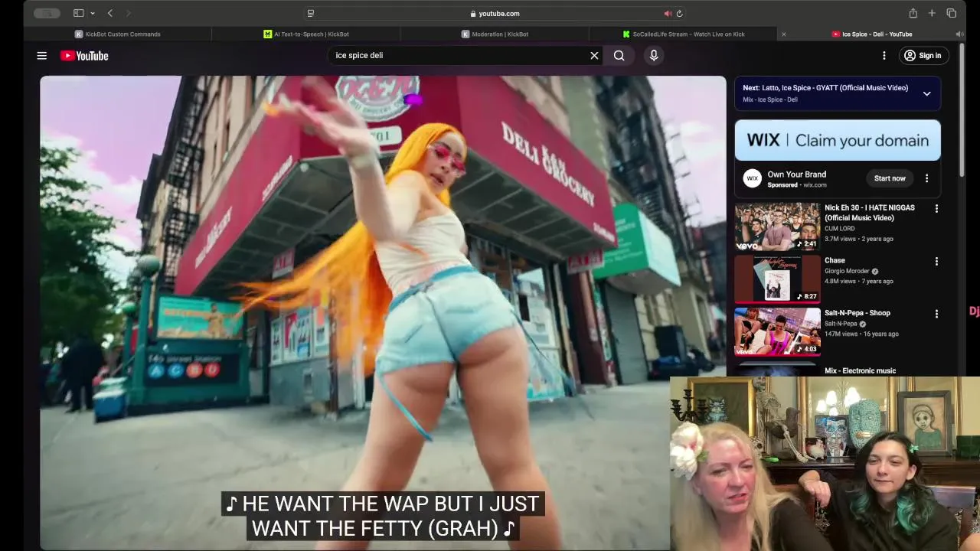Viewport: 980px width, 551px height.
Task: Go to the YouTube home logo
Action: tap(84, 55)
